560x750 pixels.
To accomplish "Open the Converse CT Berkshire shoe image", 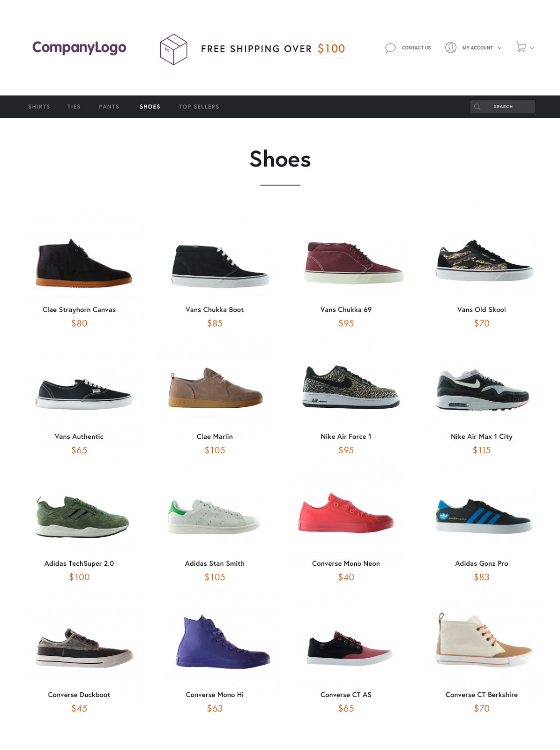I will click(485, 639).
